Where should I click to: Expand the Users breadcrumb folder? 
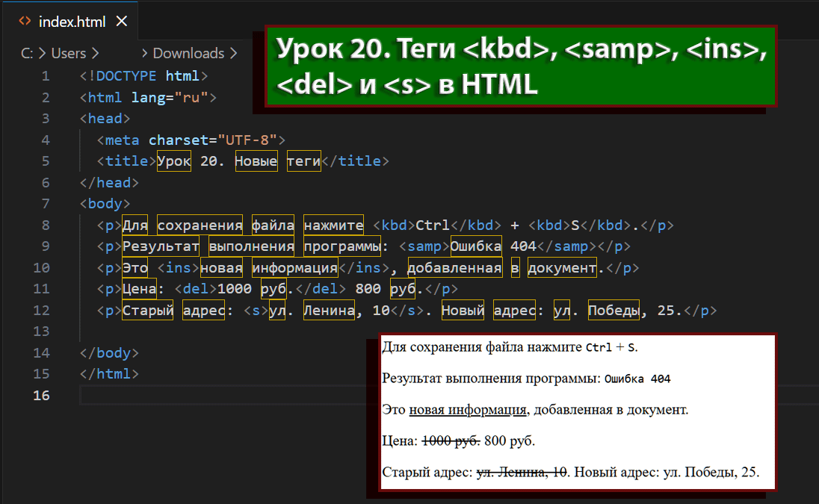(x=68, y=53)
